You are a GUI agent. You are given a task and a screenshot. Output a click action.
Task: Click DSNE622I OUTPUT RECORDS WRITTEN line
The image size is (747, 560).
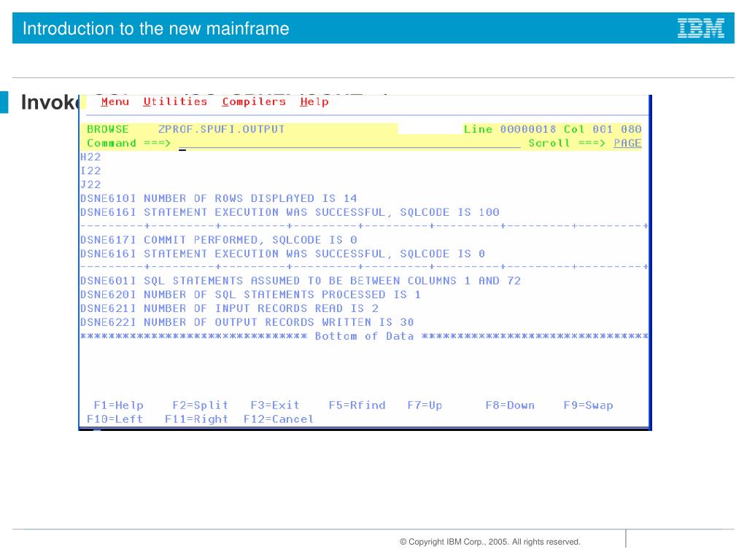point(247,322)
